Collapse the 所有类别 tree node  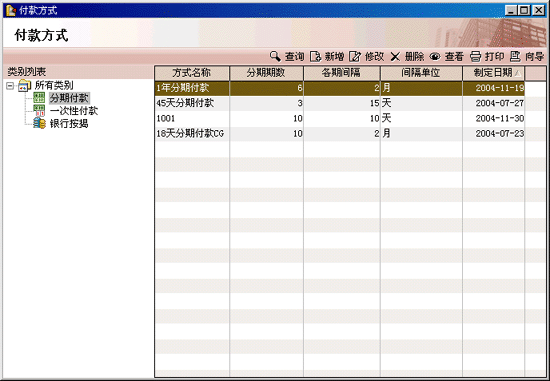(10, 86)
